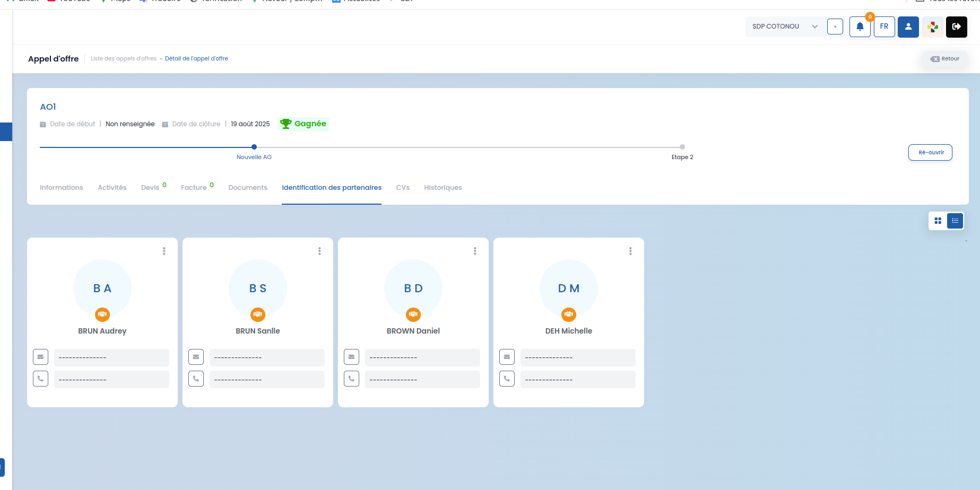Open the three-dot menu on BRUN Audrey card
The width and height of the screenshot is (980, 490).
pos(164,251)
